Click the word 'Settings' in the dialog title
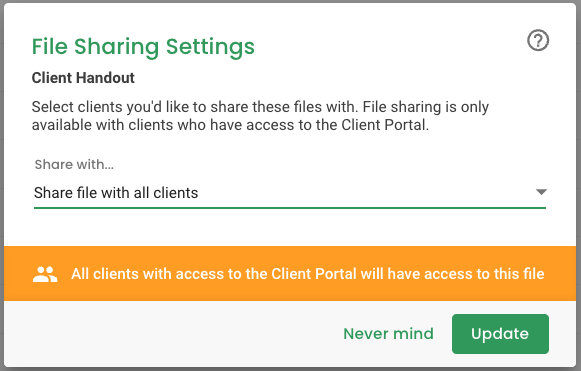Viewport: 581px width, 371px height. point(210,47)
